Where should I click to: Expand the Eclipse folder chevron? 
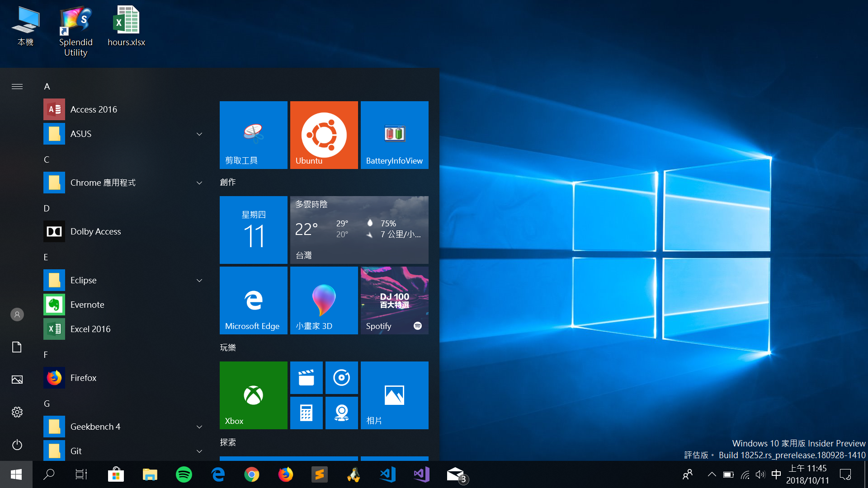tap(199, 281)
